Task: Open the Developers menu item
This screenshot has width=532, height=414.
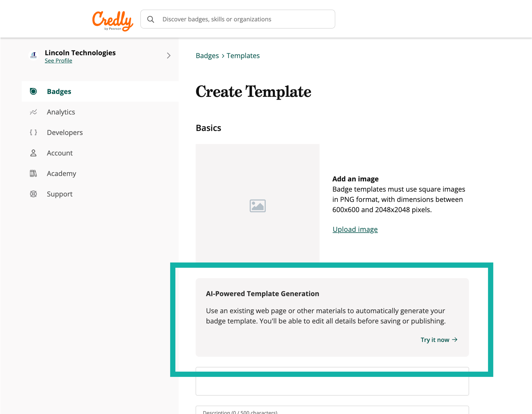Action: coord(65,133)
